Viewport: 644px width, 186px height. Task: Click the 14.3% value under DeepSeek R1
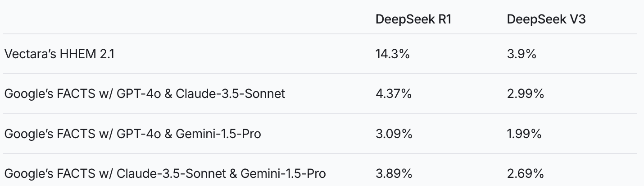click(x=392, y=54)
